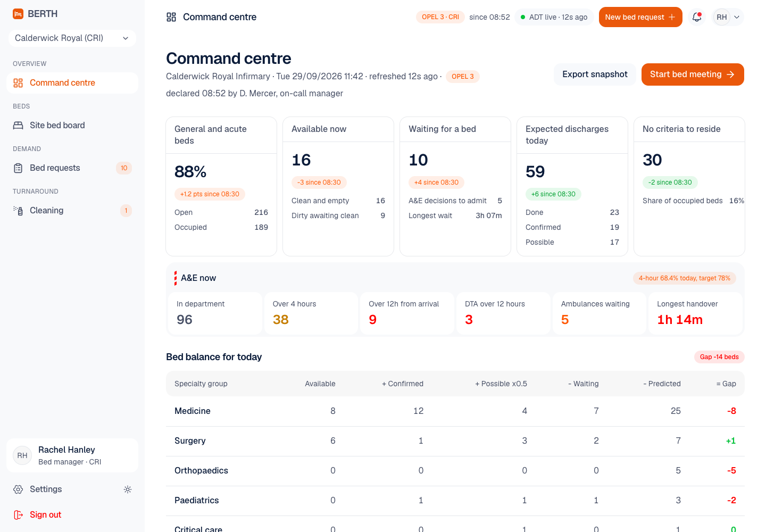Click the RH avatar in the sidebar profile
The image size is (766, 532).
pyautogui.click(x=22, y=455)
